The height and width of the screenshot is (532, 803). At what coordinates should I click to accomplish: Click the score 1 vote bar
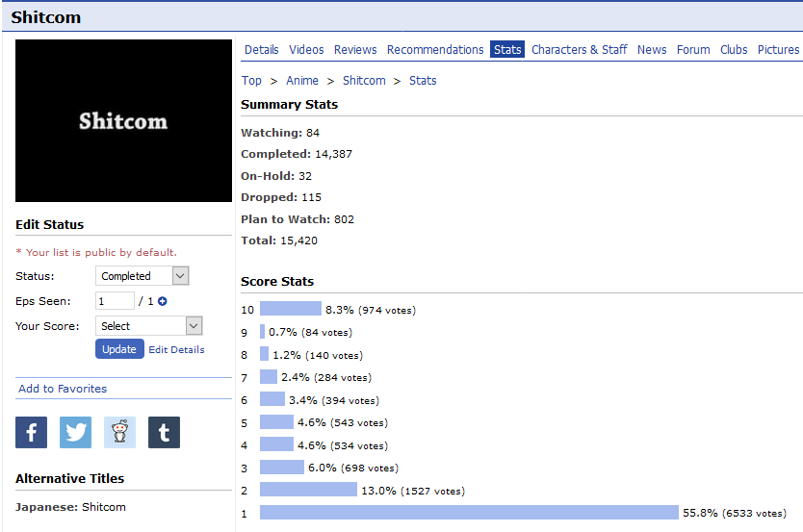tap(469, 513)
